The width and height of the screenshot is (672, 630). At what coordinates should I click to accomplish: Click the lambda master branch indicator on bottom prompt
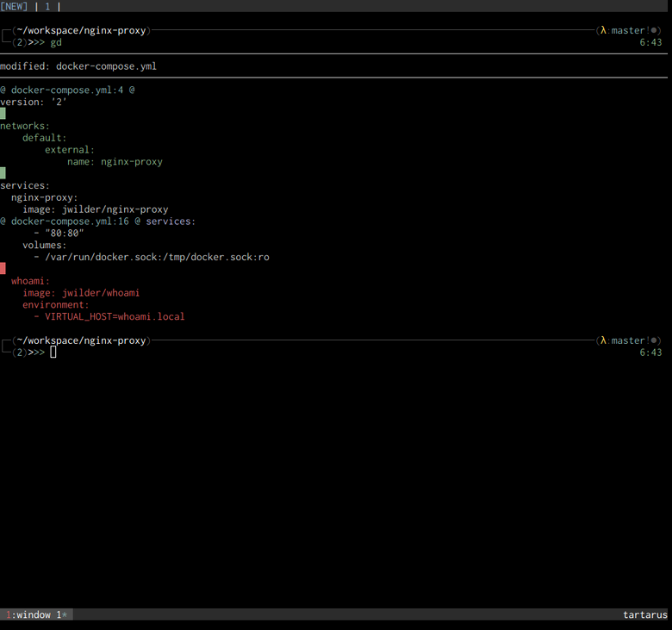pyautogui.click(x=630, y=340)
